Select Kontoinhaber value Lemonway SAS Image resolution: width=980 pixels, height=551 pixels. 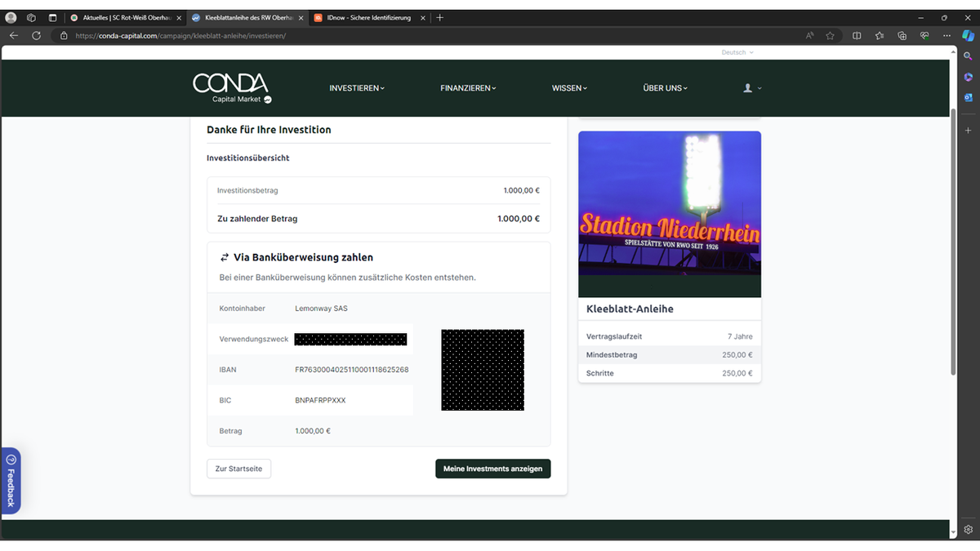pos(321,309)
